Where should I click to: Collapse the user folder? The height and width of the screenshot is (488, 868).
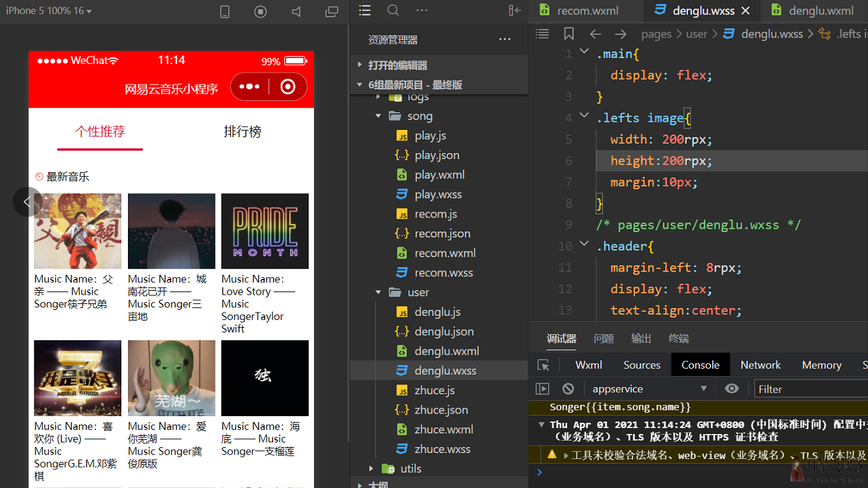click(x=378, y=292)
